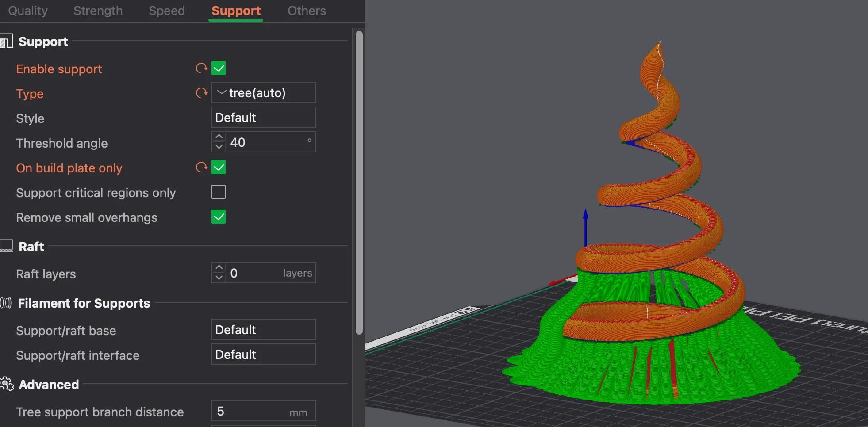
Task: Open the Style dropdown
Action: click(263, 118)
